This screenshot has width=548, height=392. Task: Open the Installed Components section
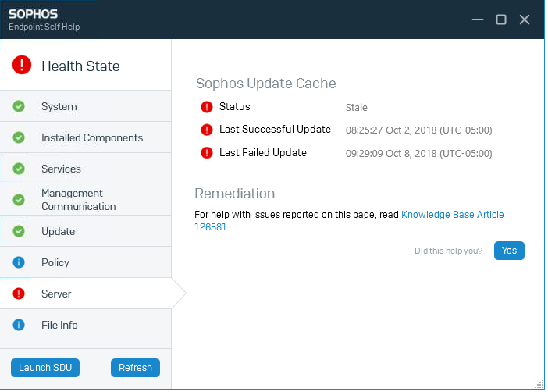[86, 137]
